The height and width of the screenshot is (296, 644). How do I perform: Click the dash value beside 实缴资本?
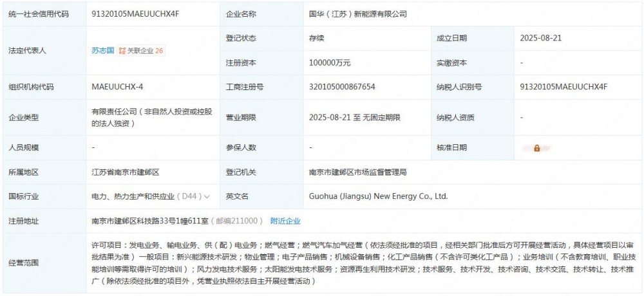coord(521,63)
